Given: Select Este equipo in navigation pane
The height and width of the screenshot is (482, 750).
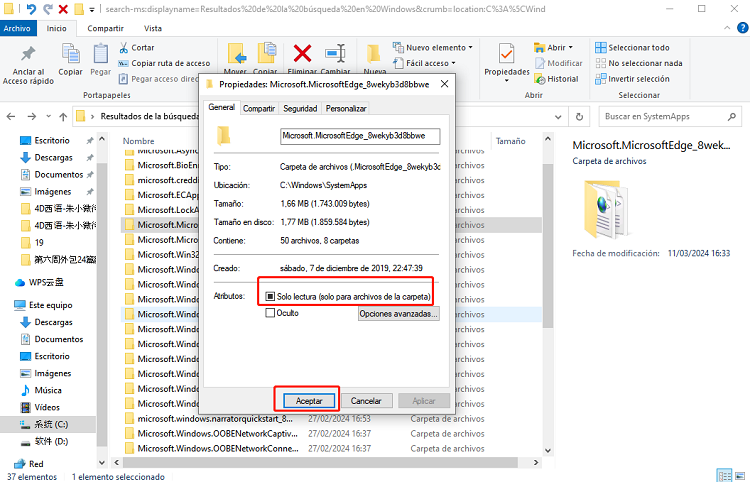Looking at the screenshot, I should click(44, 305).
